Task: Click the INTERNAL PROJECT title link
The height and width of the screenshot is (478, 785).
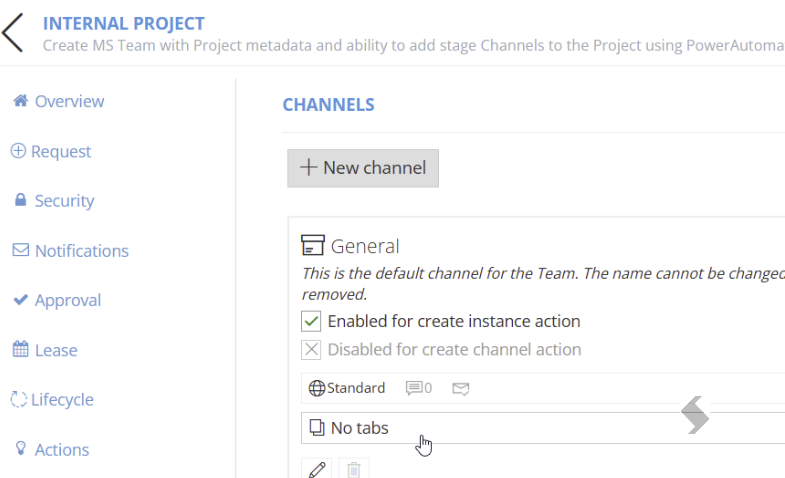Action: (124, 24)
